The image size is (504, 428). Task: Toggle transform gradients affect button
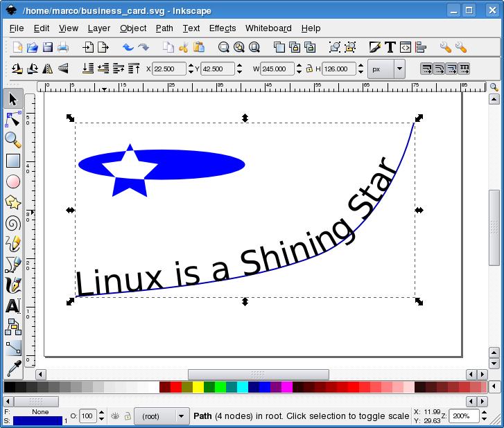pos(451,69)
